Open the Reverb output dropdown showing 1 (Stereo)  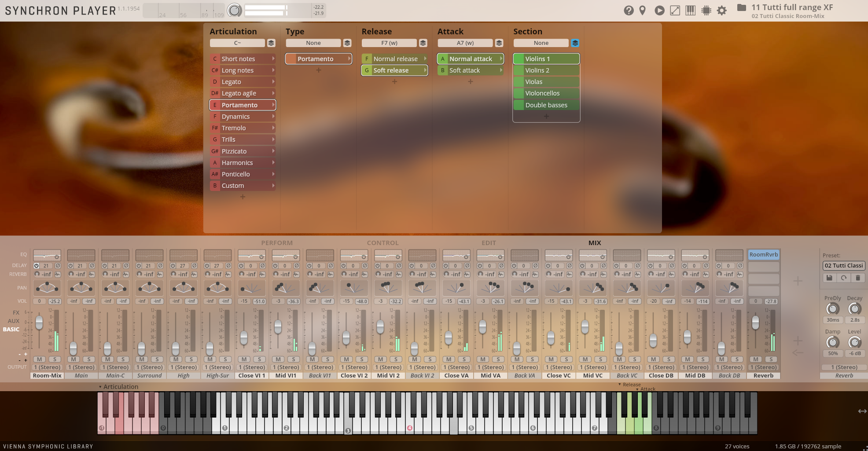click(x=764, y=367)
